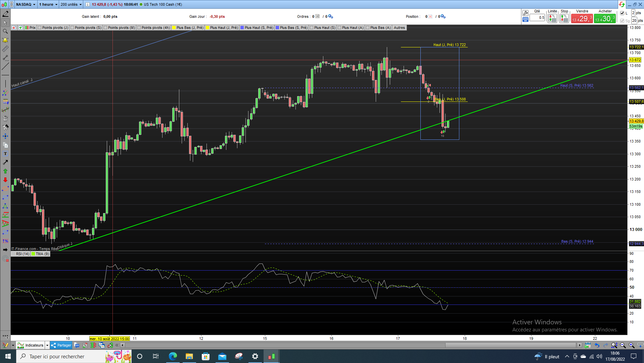644x363 pixels.
Task: Toggle Points pivots (M) checkbox
Action: [x=105, y=28]
